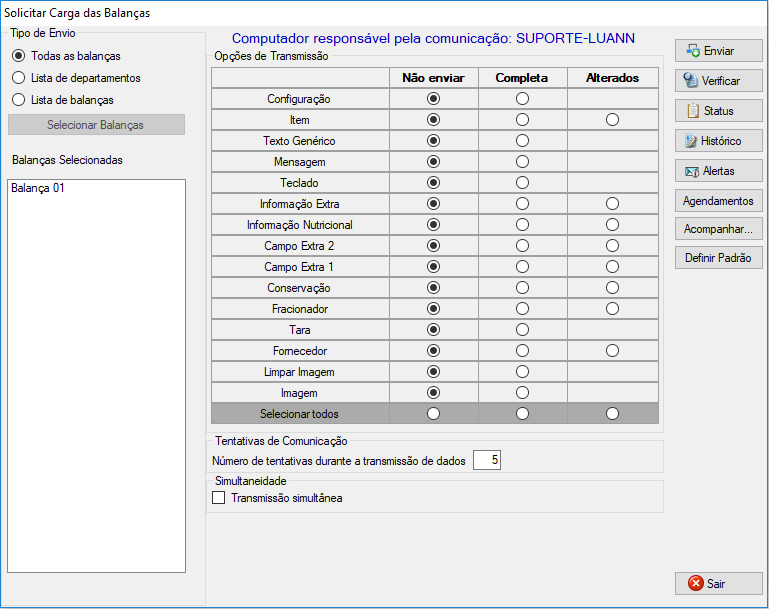The width and height of the screenshot is (769, 609).
Task: Click Definir Padrão button
Action: click(718, 257)
